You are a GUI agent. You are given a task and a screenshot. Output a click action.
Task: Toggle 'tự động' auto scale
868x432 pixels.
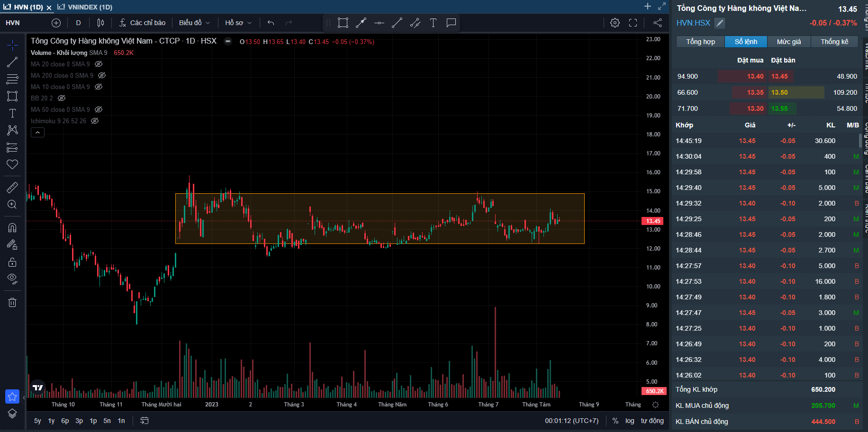[x=652, y=421]
